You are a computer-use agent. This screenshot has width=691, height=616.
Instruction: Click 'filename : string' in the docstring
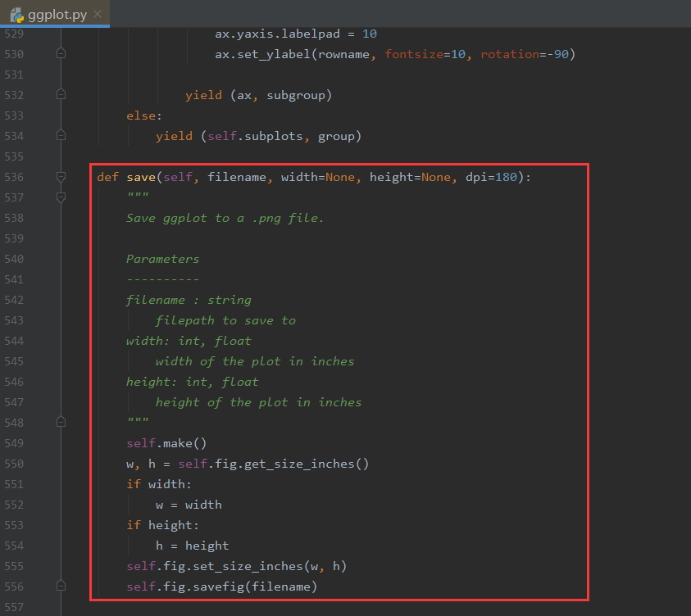click(189, 300)
